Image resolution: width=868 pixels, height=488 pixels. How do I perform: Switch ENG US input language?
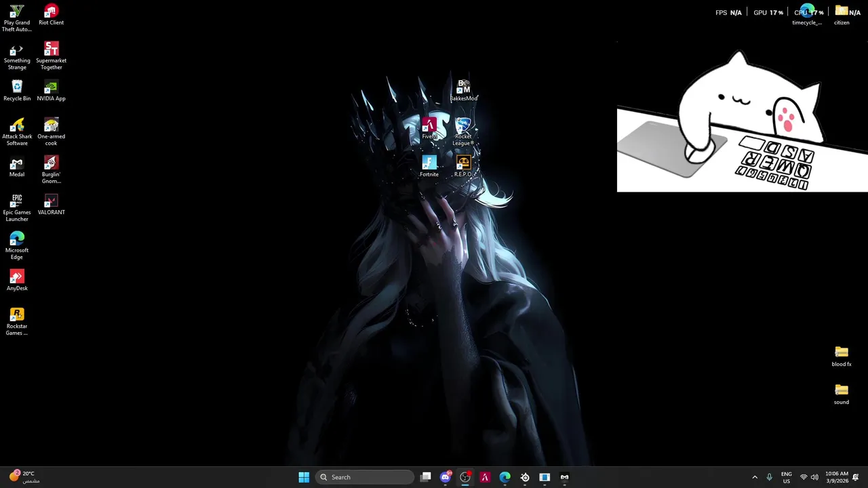(x=787, y=477)
